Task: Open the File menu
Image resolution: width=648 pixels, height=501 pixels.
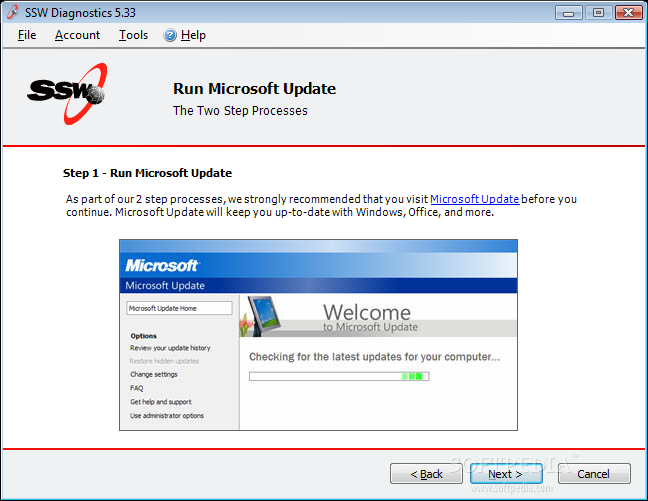Action: 27,35
